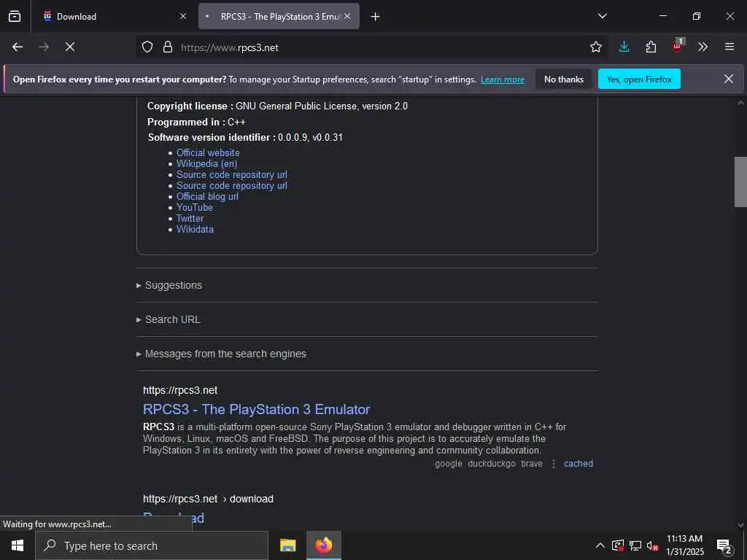Open the security alert tray icon

(x=618, y=545)
